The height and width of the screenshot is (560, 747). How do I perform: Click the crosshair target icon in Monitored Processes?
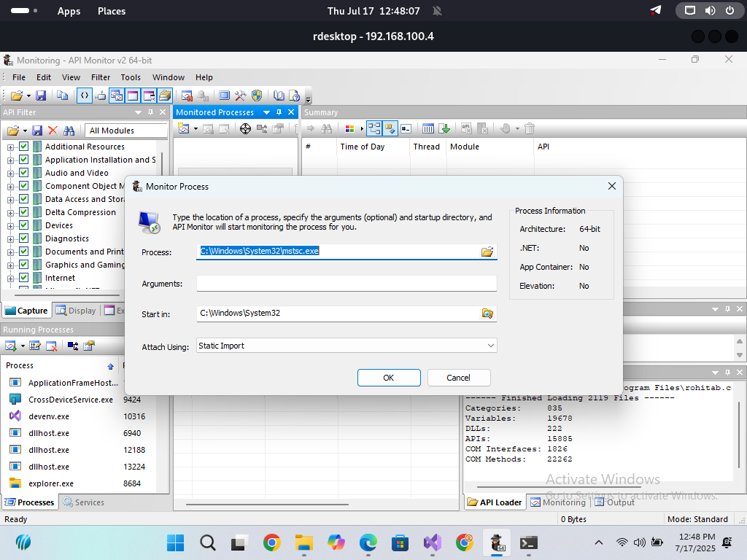pos(245,129)
